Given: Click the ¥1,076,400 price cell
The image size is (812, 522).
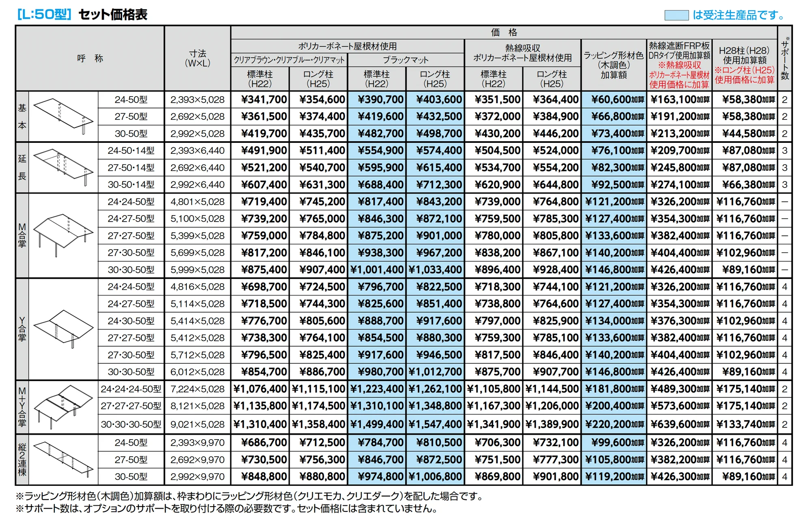Looking at the screenshot, I should click(x=260, y=389).
